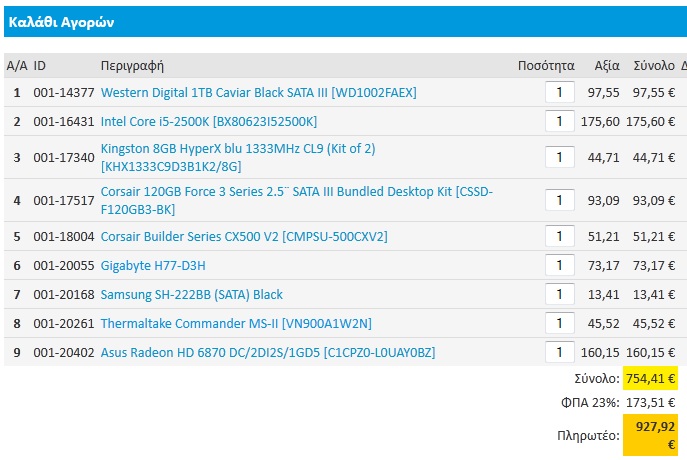Click quantity field for Western Digital row
This screenshot has width=687, height=460.
pos(560,92)
